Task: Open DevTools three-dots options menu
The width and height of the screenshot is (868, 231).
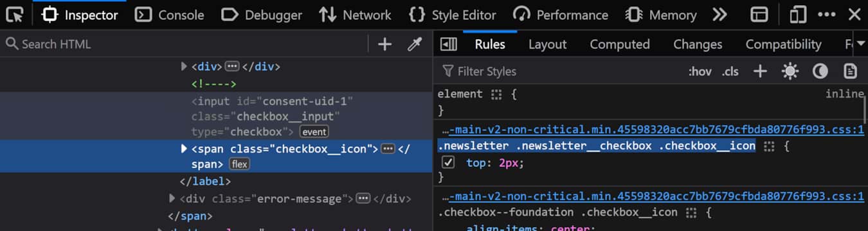Action: [827, 15]
